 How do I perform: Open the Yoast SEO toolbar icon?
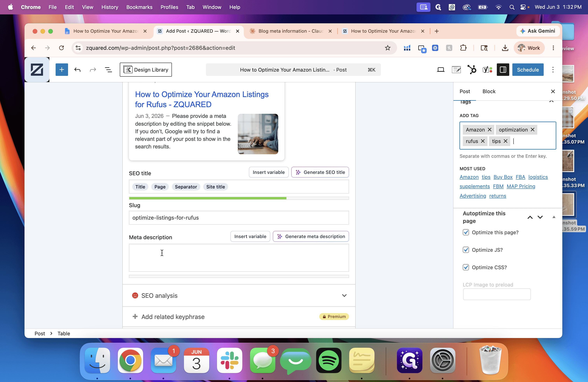click(487, 70)
